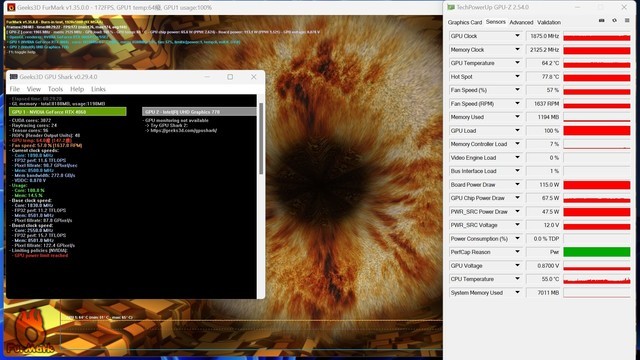Click the GPU-Z screenshot camera icon
Image resolution: width=640 pixels, height=360 pixels.
coord(602,20)
